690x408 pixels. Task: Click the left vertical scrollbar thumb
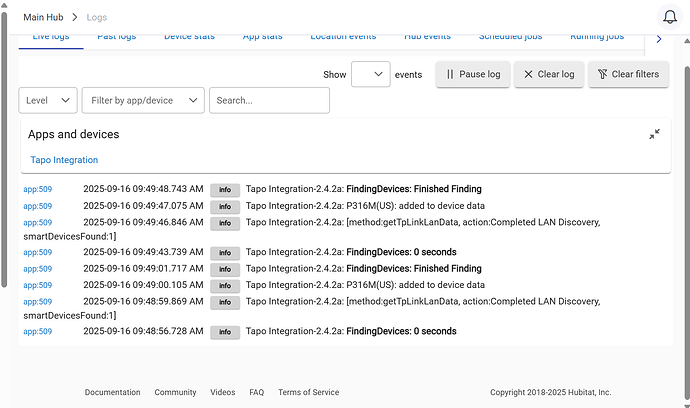click(x=4, y=150)
